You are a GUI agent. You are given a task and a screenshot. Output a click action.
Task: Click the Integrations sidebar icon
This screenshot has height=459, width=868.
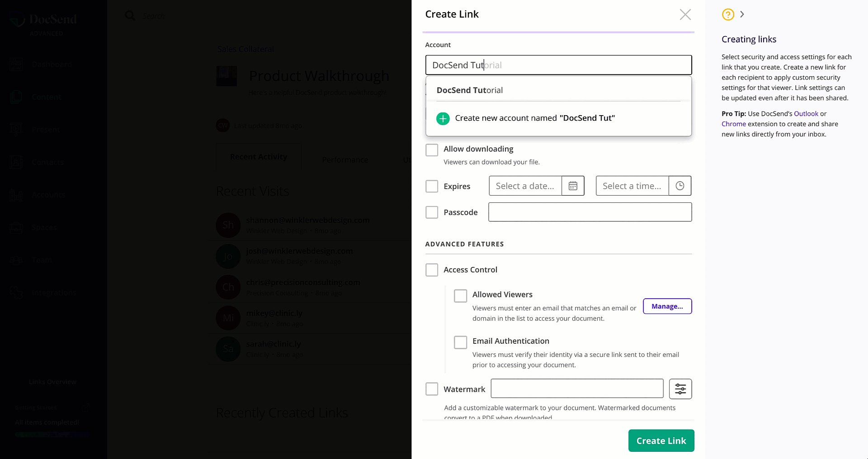click(16, 293)
